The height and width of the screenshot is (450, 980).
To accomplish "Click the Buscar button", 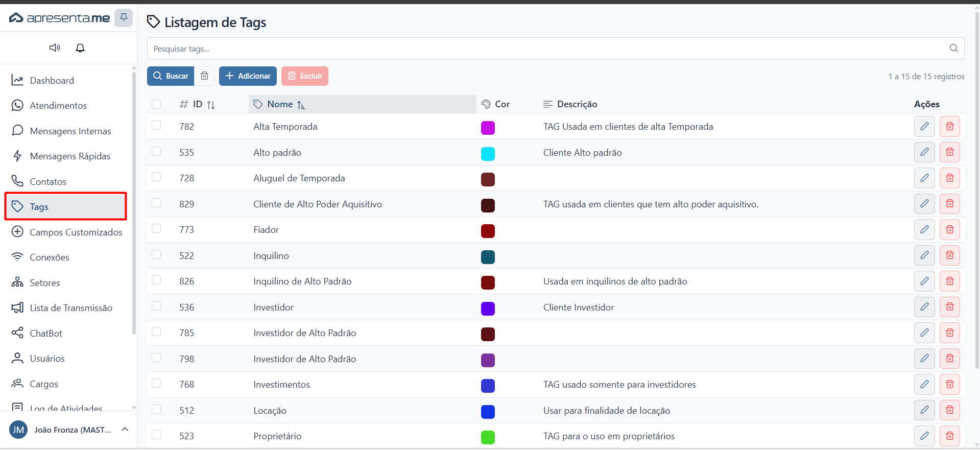I will click(x=171, y=76).
